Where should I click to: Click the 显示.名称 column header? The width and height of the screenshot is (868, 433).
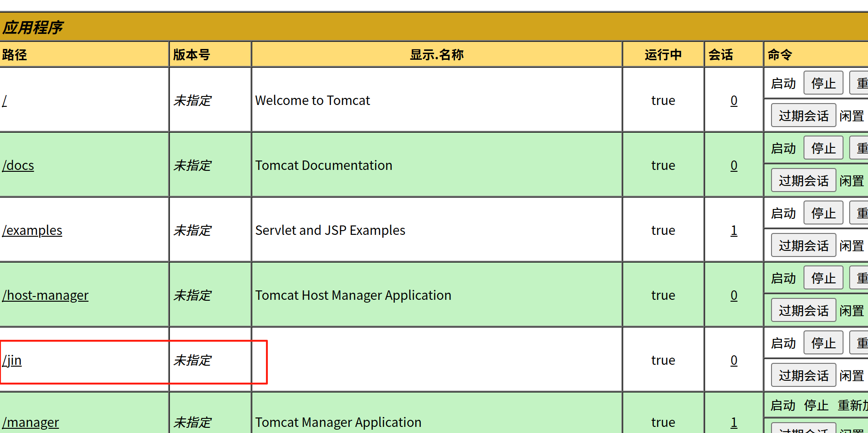pos(437,55)
